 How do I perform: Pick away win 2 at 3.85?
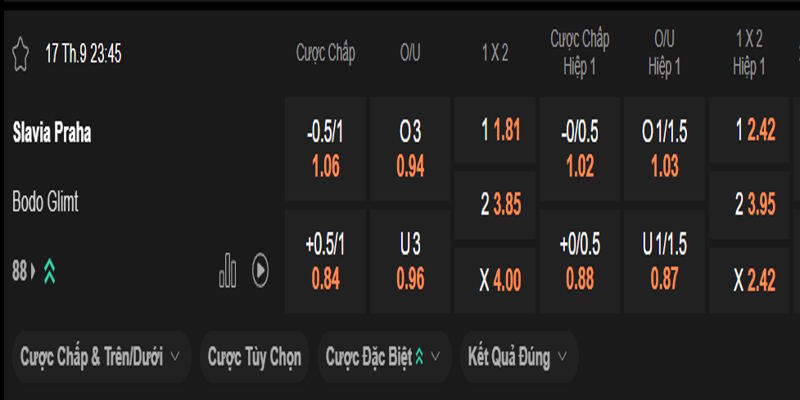tap(495, 206)
